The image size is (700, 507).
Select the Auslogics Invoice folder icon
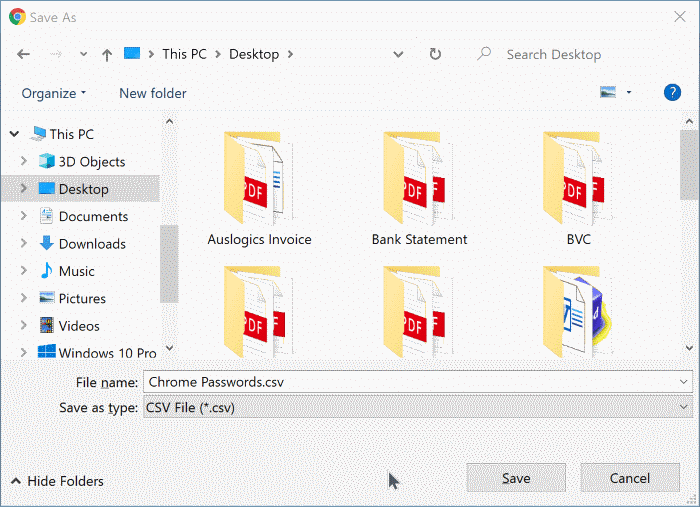[x=258, y=178]
